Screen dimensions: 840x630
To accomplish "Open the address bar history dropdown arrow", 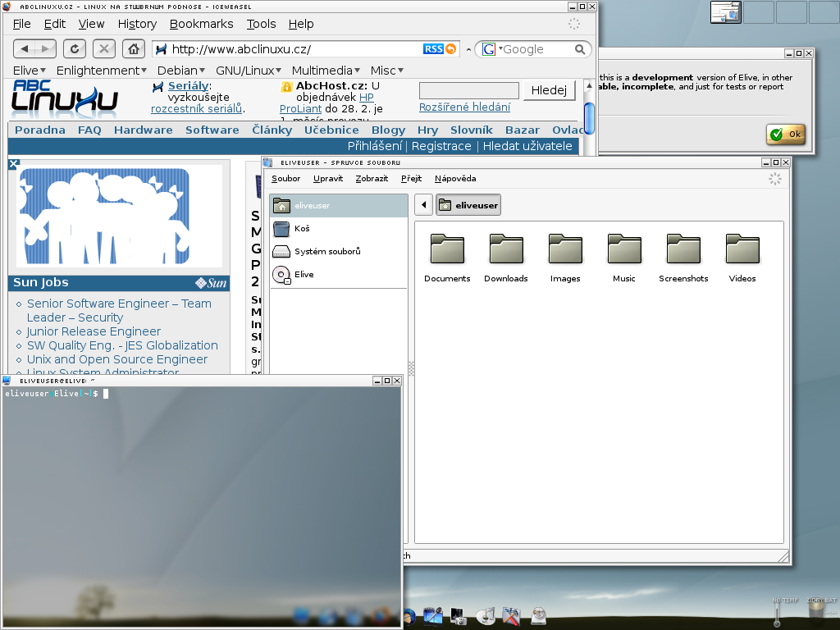I will [x=468, y=50].
